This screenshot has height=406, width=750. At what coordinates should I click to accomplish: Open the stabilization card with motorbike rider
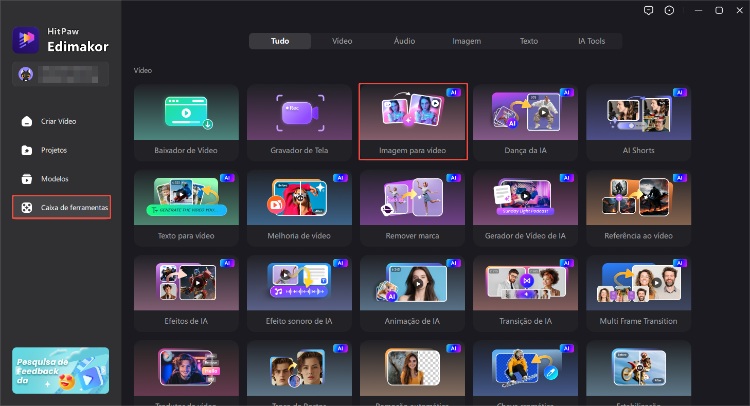pos(639,373)
